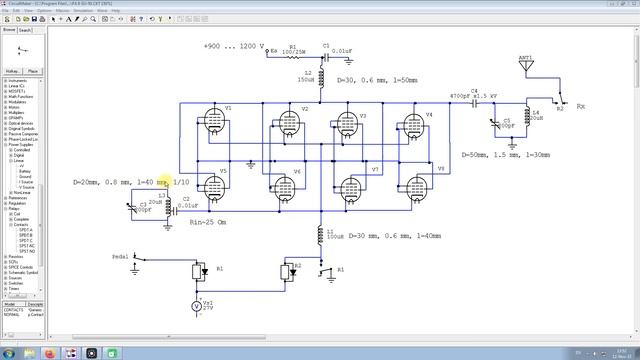The width and height of the screenshot is (640, 360).
Task: Select the Wire crosshair tool
Action: [x=61, y=19]
